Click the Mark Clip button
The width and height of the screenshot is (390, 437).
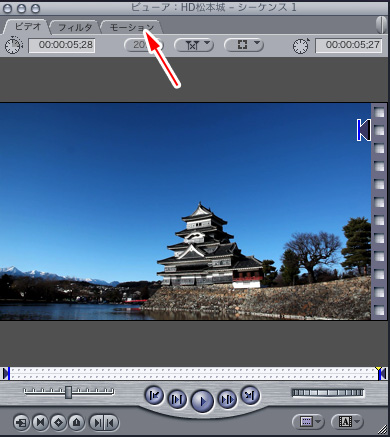[x=40, y=423]
